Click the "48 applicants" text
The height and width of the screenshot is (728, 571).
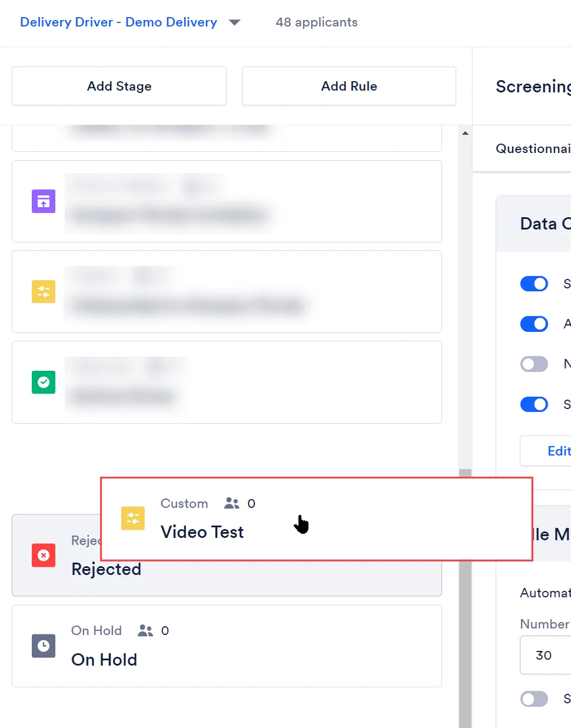point(317,22)
